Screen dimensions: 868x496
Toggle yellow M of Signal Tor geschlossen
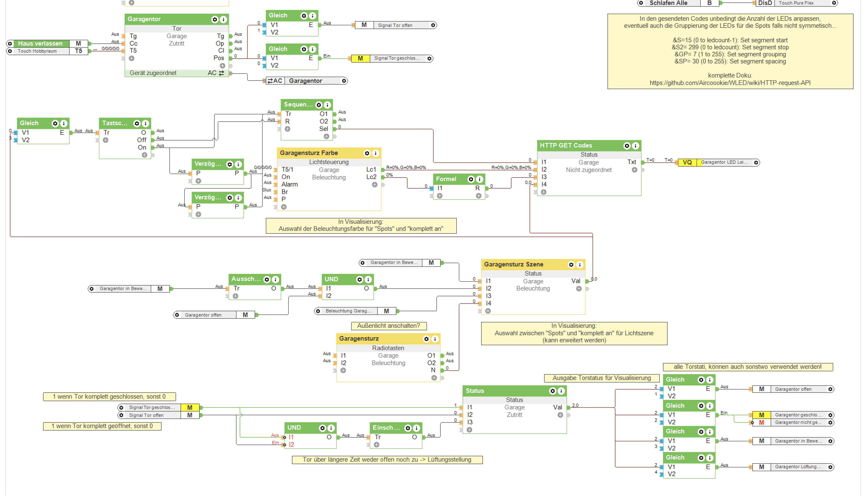(x=360, y=59)
